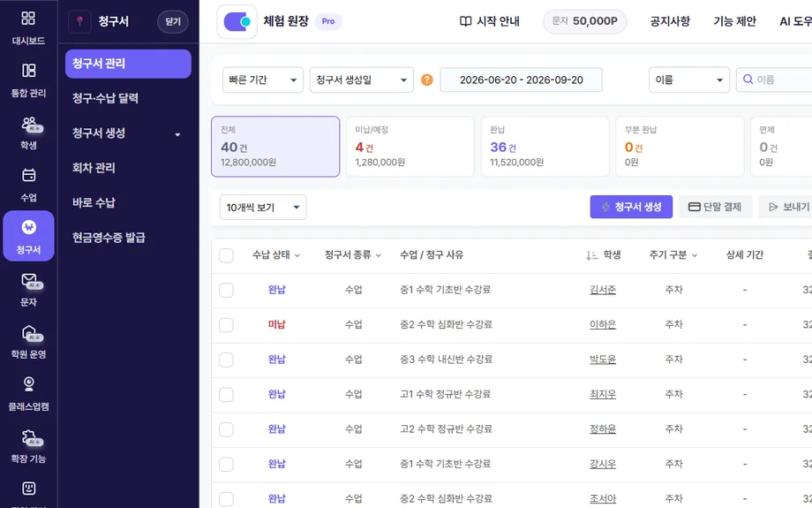Image resolution: width=812 pixels, height=508 pixels.
Task: Select 청구서 관리 menu item
Action: 128,64
